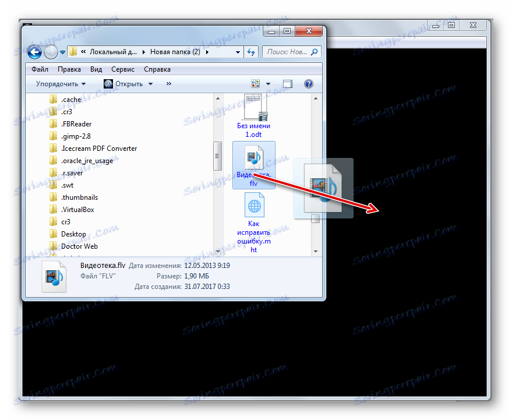Select the .oracle_jre_usage folder
Image resolution: width=512 pixels, height=420 pixels.
coord(87,161)
